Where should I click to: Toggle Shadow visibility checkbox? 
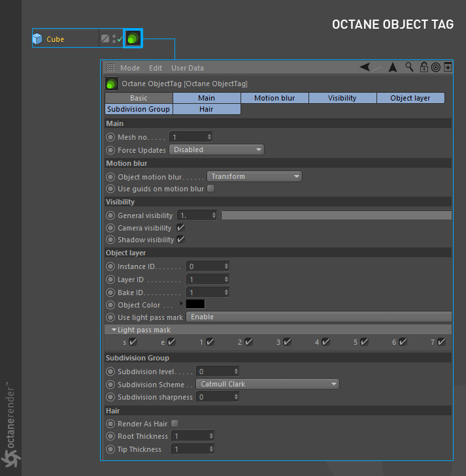click(x=180, y=239)
